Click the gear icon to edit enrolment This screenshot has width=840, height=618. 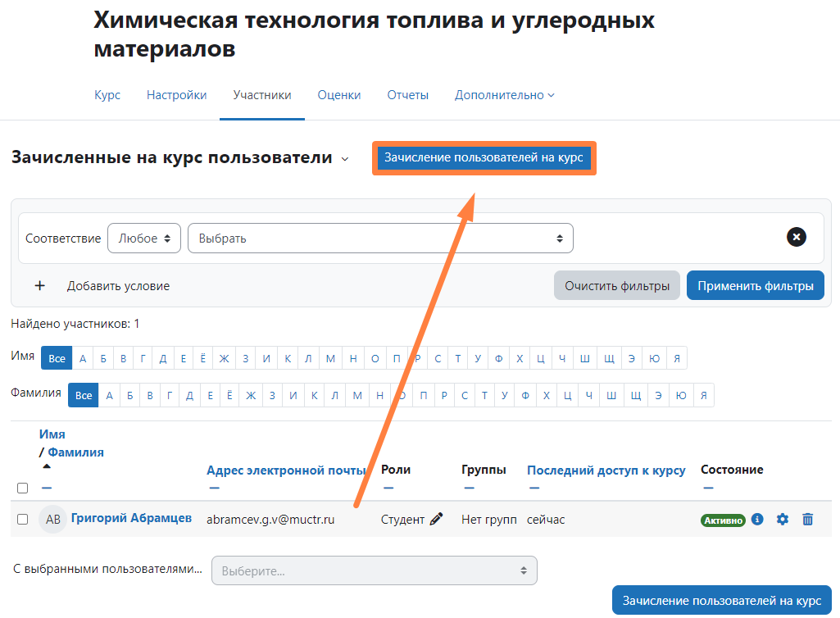(783, 519)
